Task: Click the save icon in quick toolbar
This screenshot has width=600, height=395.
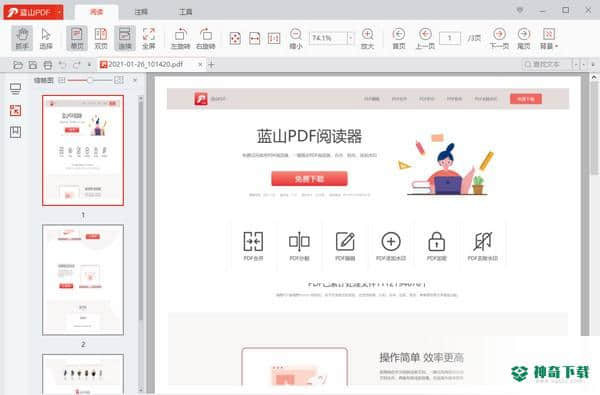Action: pyautogui.click(x=33, y=65)
